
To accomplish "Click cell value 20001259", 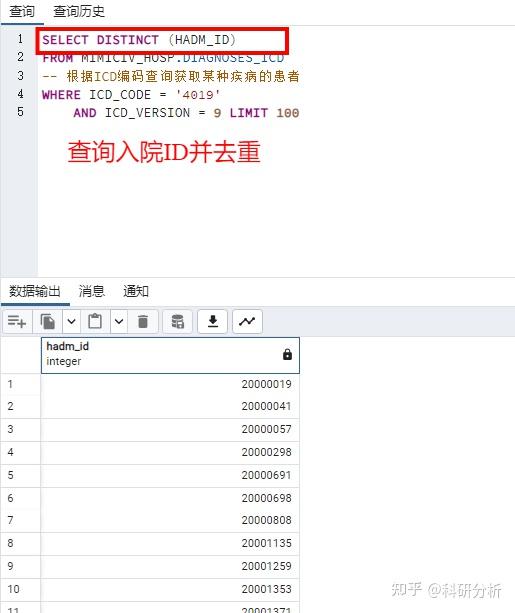I will [x=266, y=566].
